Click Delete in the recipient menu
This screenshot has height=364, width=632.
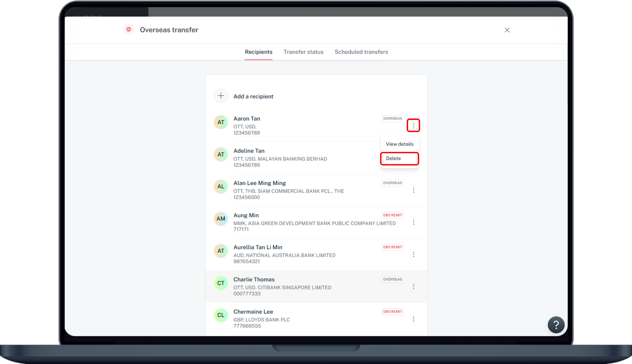(393, 158)
